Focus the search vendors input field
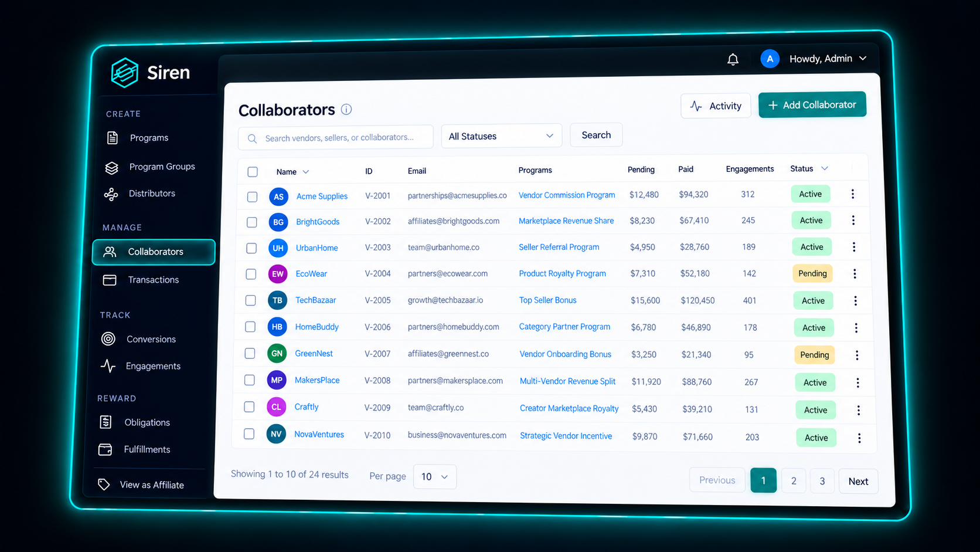 point(336,138)
